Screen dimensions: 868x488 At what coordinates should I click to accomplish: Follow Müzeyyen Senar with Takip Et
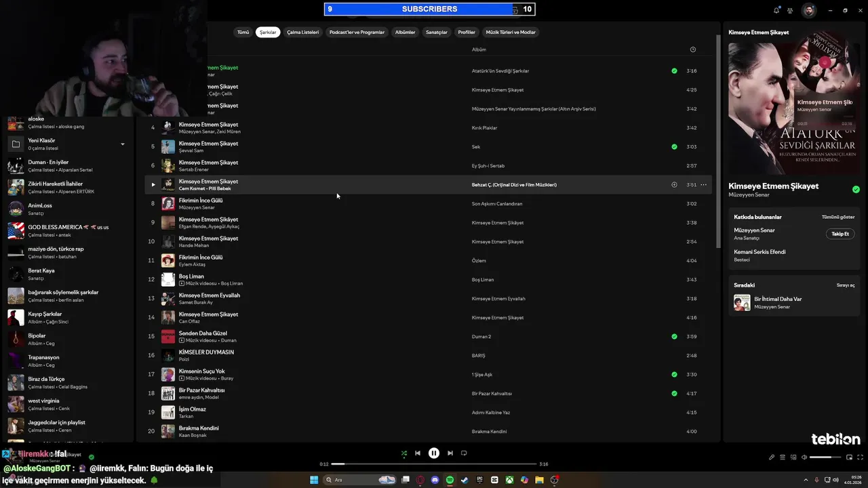pos(840,234)
